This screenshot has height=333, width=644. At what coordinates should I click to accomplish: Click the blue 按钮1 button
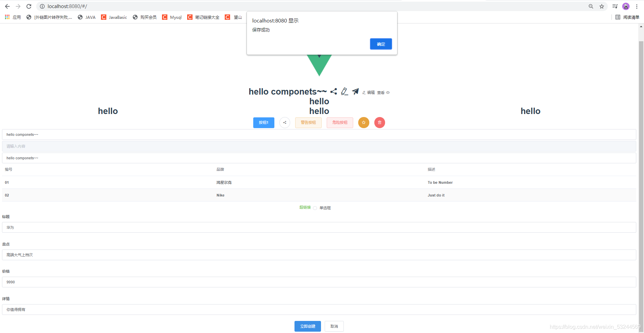264,123
